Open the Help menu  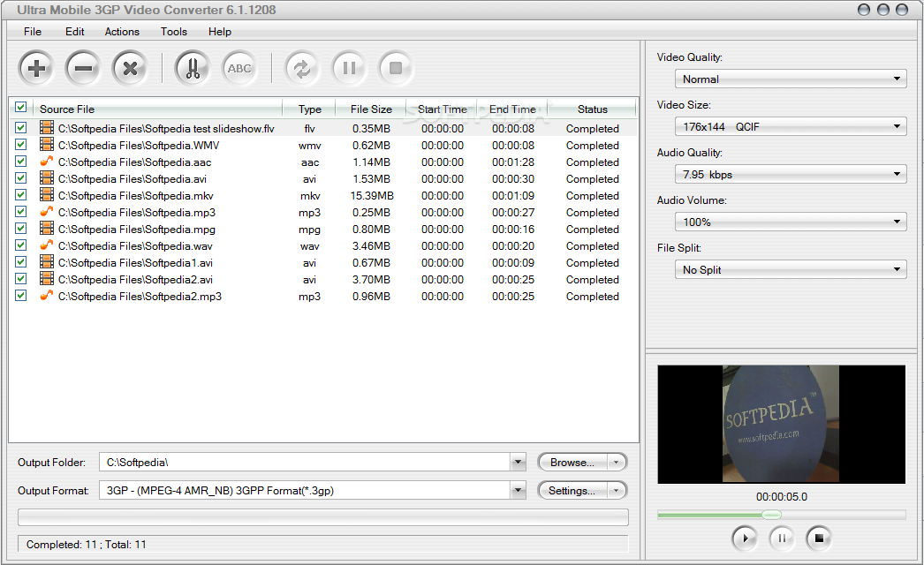pos(220,32)
